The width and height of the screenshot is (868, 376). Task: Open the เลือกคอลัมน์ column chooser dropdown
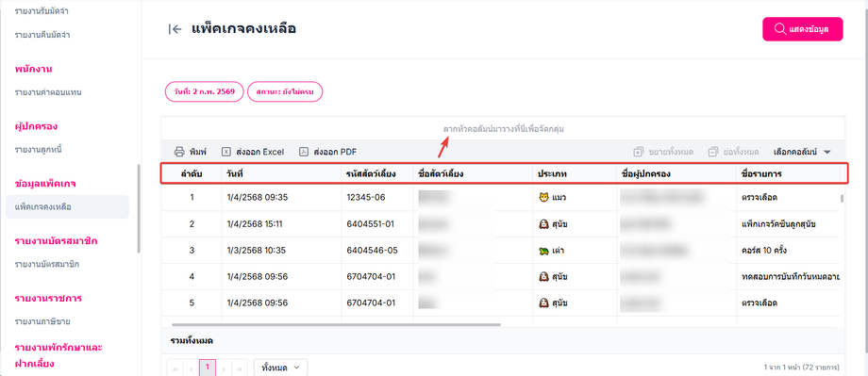click(802, 152)
